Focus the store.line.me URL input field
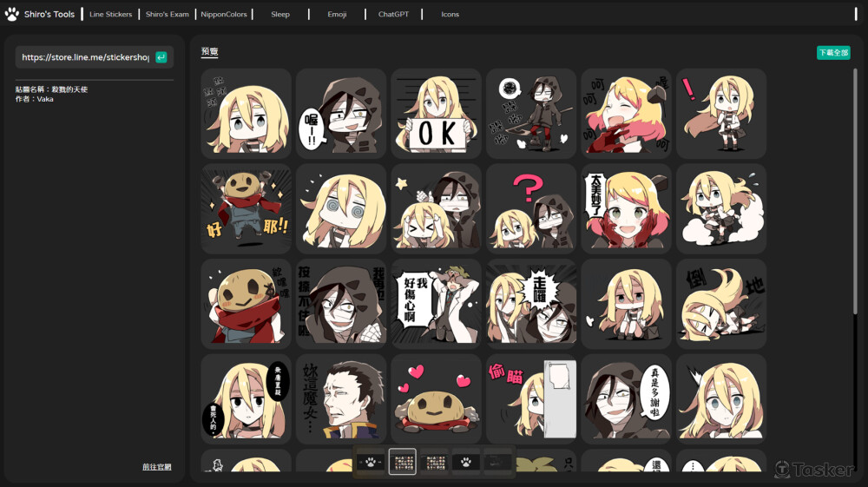Screen dimensions: 868x487 [x=85, y=57]
